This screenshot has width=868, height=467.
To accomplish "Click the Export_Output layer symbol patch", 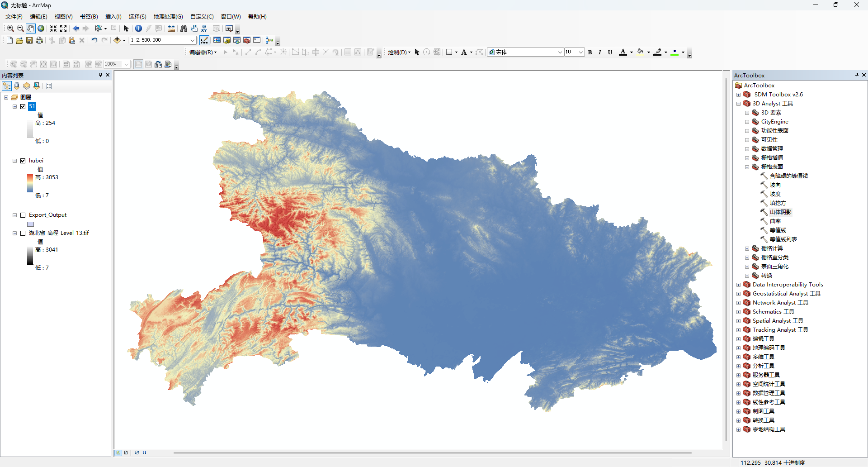I will tap(31, 224).
